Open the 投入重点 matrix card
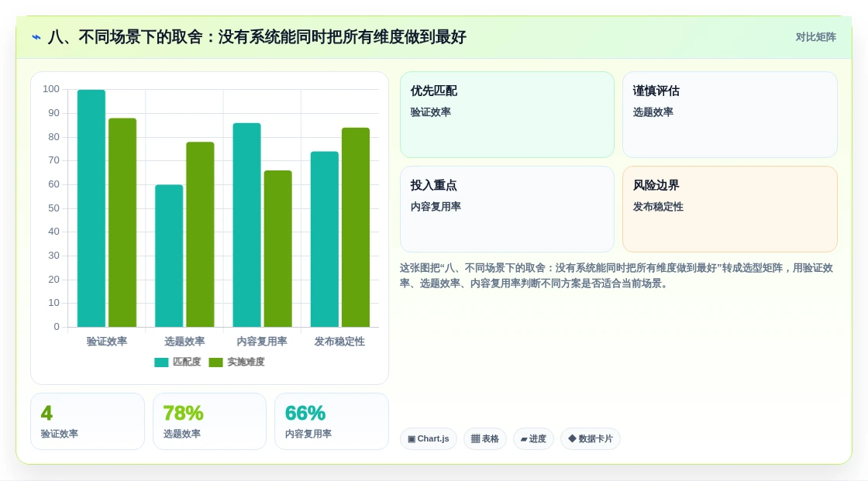 click(507, 209)
